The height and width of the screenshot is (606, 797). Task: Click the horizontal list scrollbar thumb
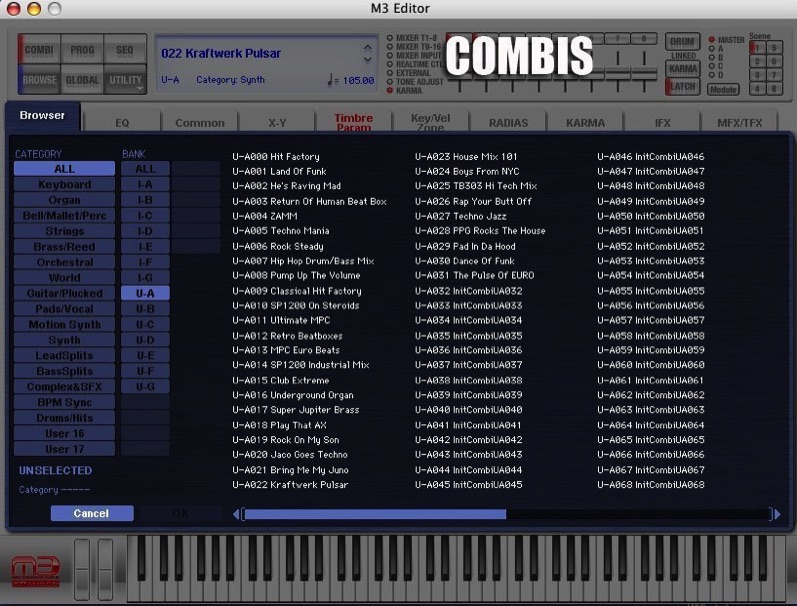[x=375, y=514]
